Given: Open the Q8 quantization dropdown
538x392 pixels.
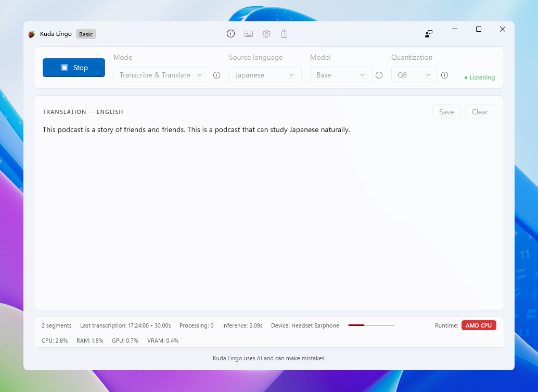Looking at the screenshot, I should click(x=415, y=75).
